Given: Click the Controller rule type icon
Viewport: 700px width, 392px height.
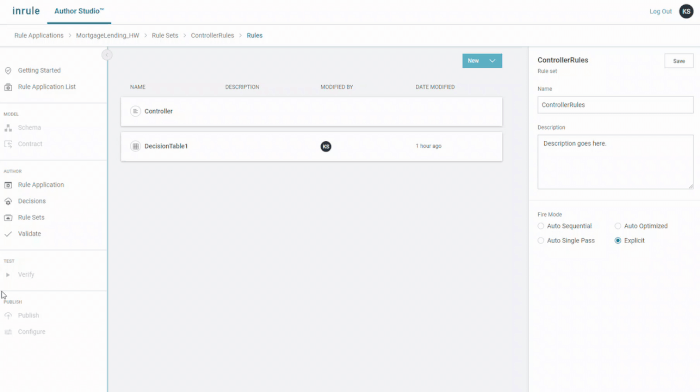Looking at the screenshot, I should tap(135, 111).
